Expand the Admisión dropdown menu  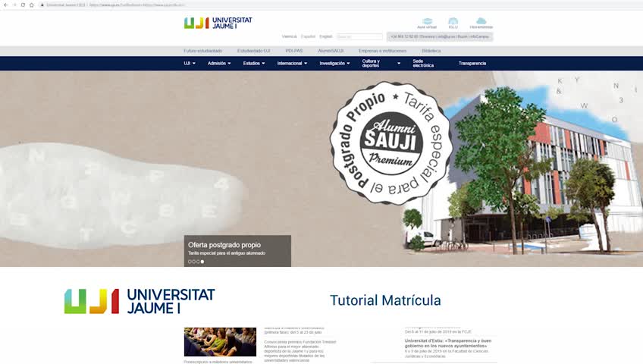click(x=219, y=64)
